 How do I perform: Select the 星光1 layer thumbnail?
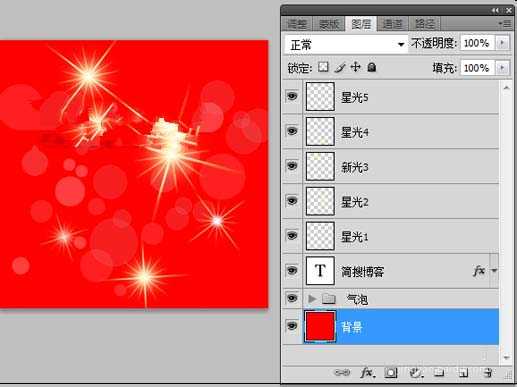point(320,236)
